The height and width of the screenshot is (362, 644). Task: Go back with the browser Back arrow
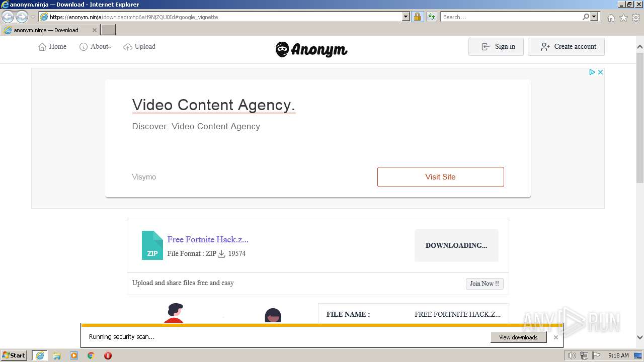8,17
